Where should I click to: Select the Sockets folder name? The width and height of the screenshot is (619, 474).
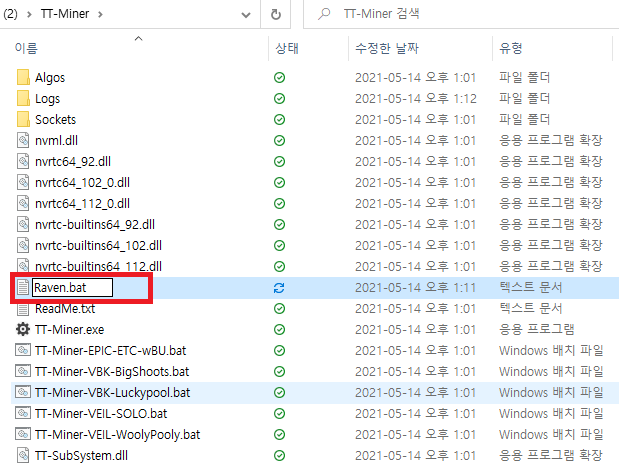(x=55, y=120)
